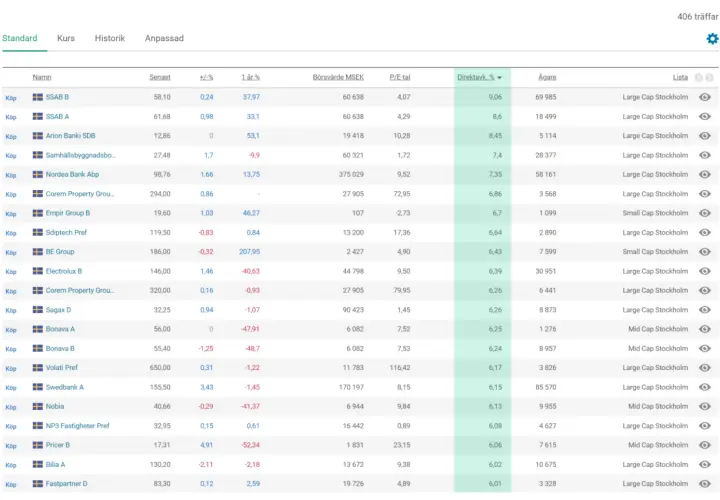The height and width of the screenshot is (500, 720).
Task: Open Sdiptech Pref stock page
Action: [x=66, y=232]
